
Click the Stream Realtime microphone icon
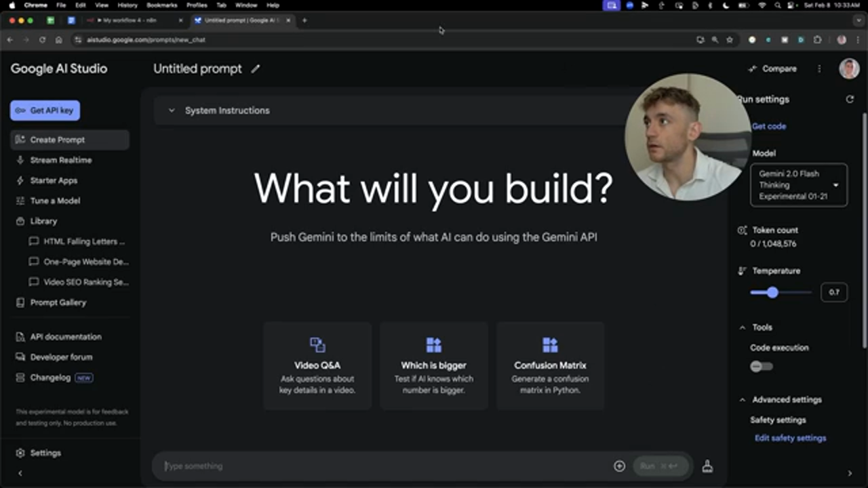click(20, 160)
